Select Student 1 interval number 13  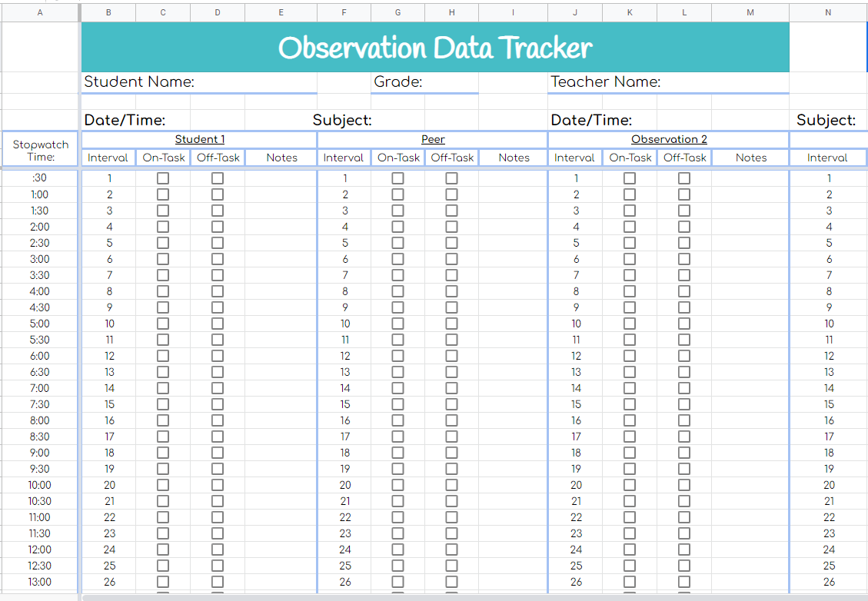(109, 373)
